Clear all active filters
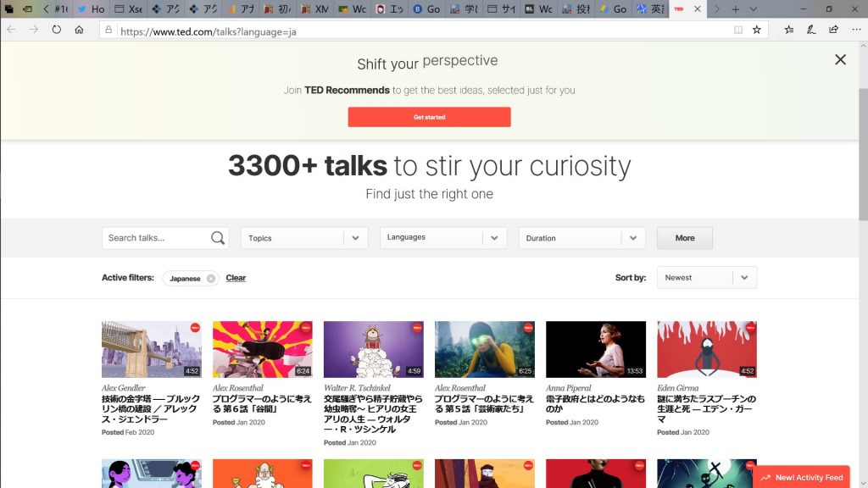This screenshot has width=868, height=488. pyautogui.click(x=236, y=278)
